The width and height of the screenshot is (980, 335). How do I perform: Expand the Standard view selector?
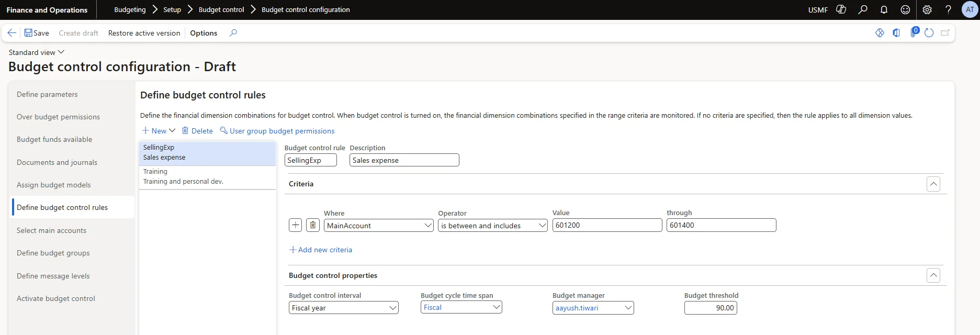point(36,52)
